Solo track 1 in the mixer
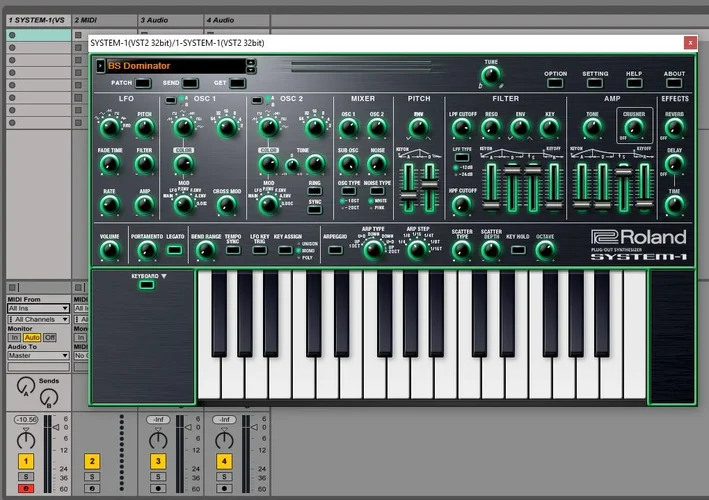Screen dimensions: 709x500 [x=26, y=476]
